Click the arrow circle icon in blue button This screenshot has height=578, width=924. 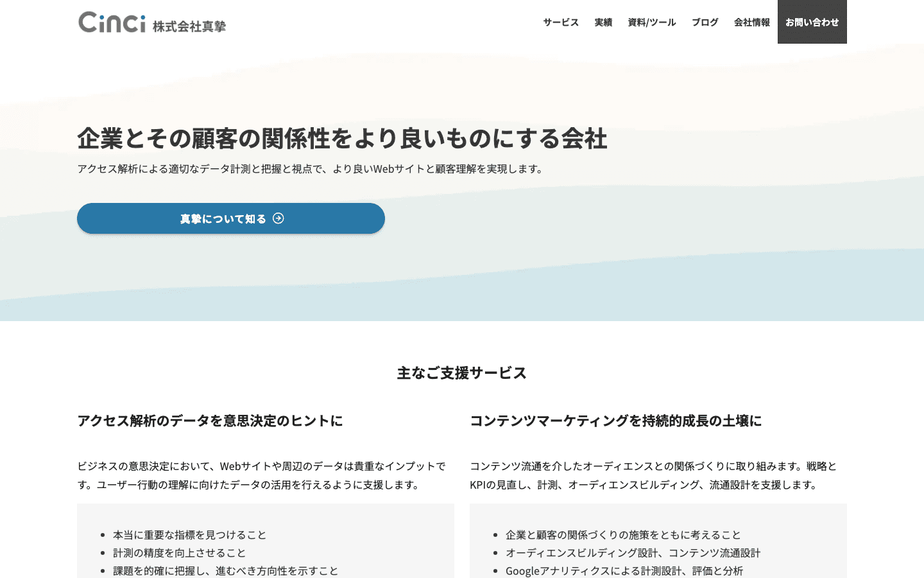tap(278, 218)
